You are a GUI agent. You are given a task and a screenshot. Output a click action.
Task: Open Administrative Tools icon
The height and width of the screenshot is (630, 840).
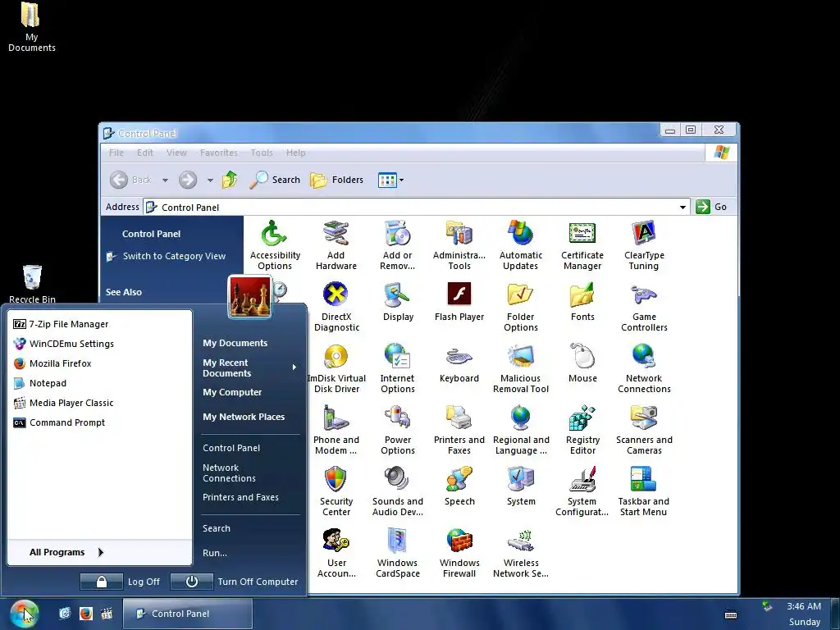[x=459, y=245]
